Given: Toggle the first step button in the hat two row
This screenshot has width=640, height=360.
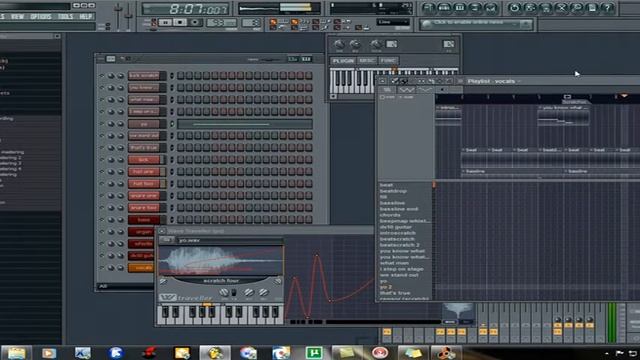Looking at the screenshot, I should click(x=180, y=184).
